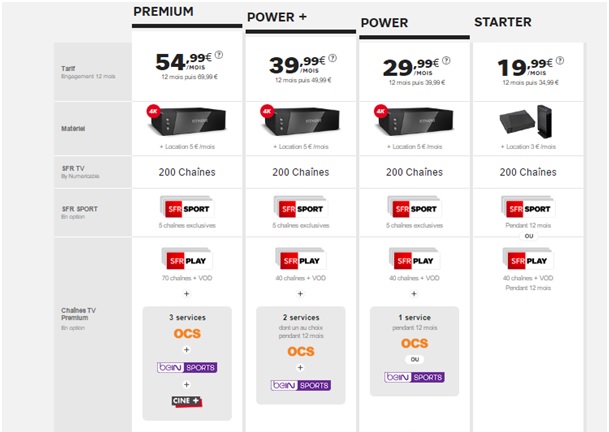609x432 pixels.
Task: Click the OCS logo in the Premium column
Action: click(x=187, y=335)
